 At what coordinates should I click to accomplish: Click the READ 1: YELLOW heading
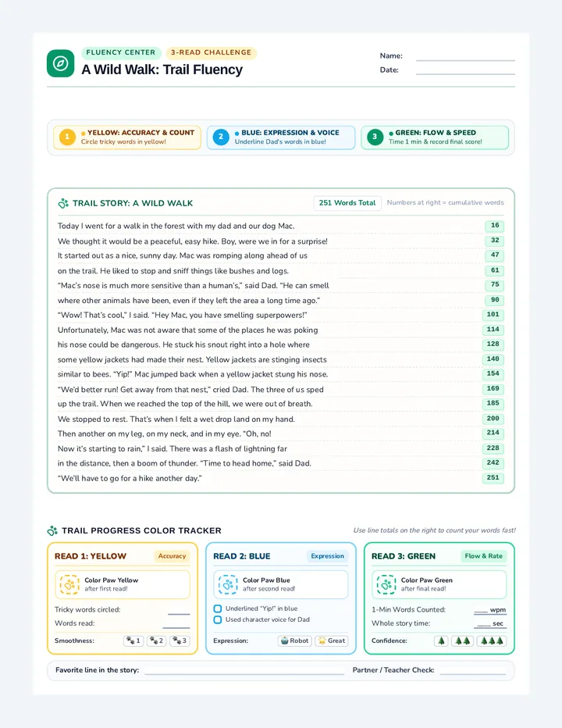tap(91, 556)
